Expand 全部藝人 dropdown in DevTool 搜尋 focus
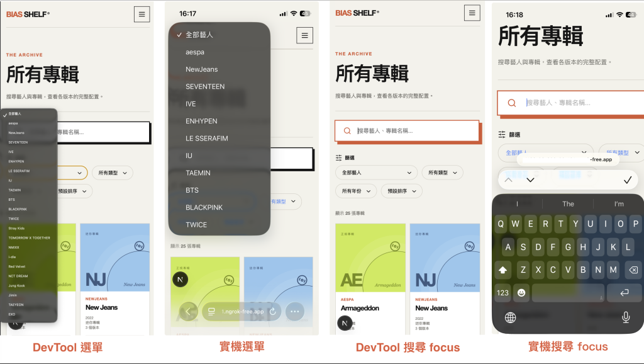 [x=376, y=173]
